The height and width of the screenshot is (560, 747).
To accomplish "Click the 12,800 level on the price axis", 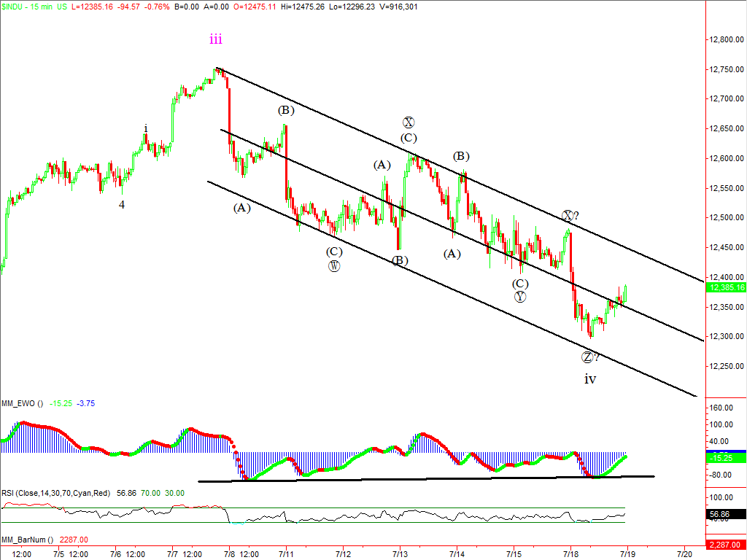I will click(x=723, y=39).
